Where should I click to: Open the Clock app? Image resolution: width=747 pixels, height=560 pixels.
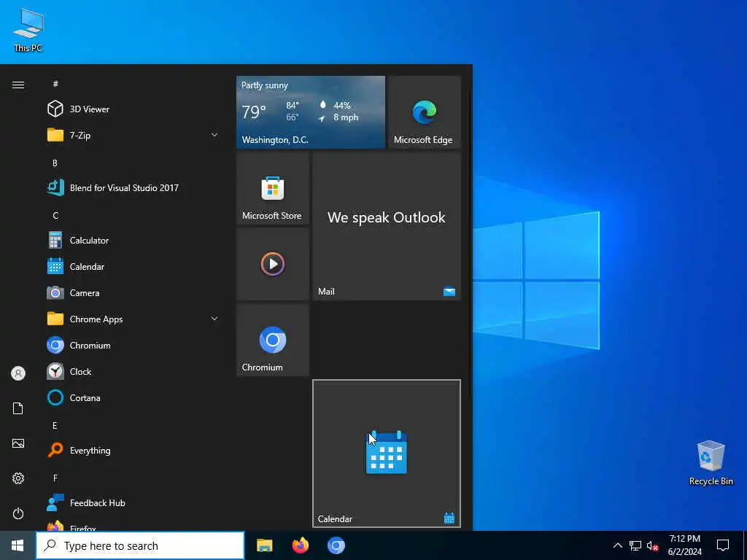[133, 371]
